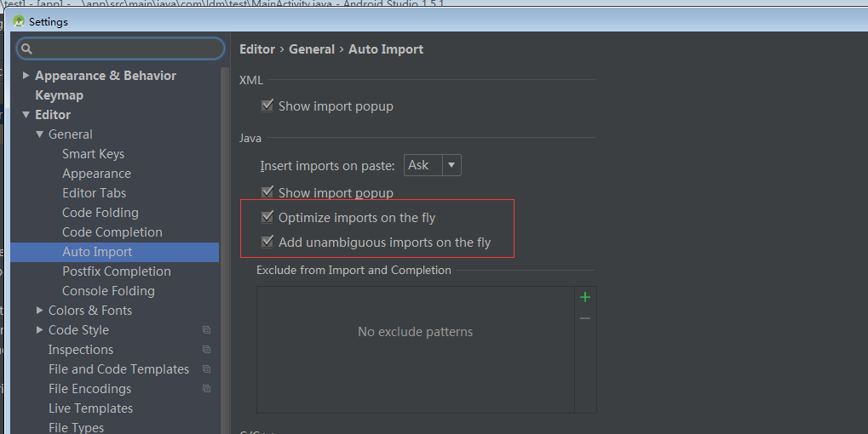
Task: Uncheck Add unambiguous imports on the fly
Action: pyautogui.click(x=267, y=243)
